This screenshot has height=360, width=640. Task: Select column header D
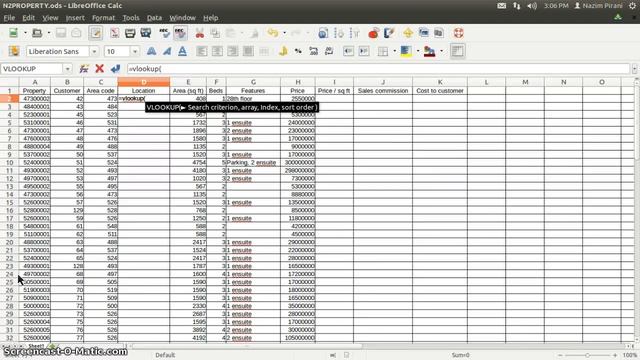[144, 82]
